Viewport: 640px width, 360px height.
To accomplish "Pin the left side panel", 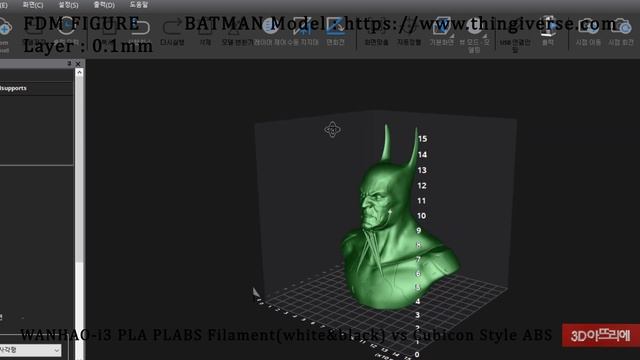I will (69, 64).
